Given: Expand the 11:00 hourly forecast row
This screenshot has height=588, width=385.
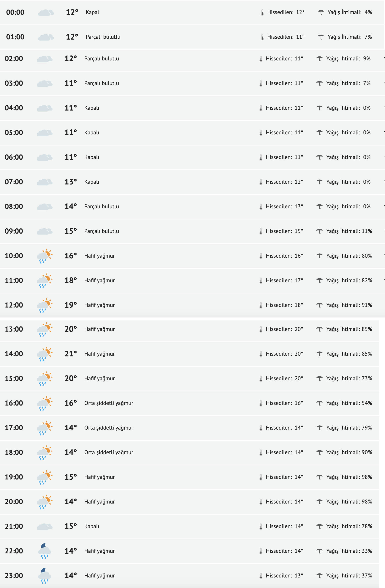Looking at the screenshot, I should 384,280.
